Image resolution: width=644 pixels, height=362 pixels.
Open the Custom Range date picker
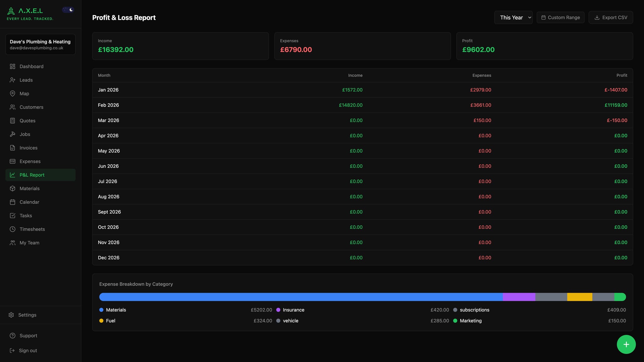click(x=560, y=17)
